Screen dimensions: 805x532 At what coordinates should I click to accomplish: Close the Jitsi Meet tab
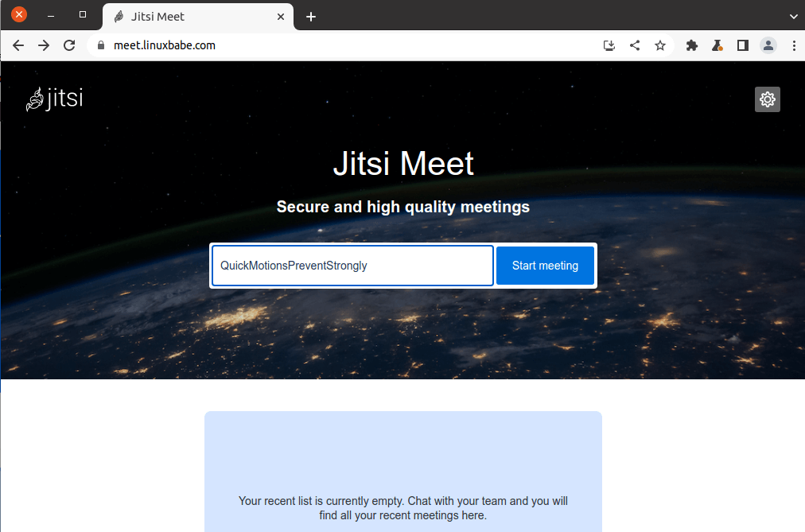pyautogui.click(x=281, y=17)
